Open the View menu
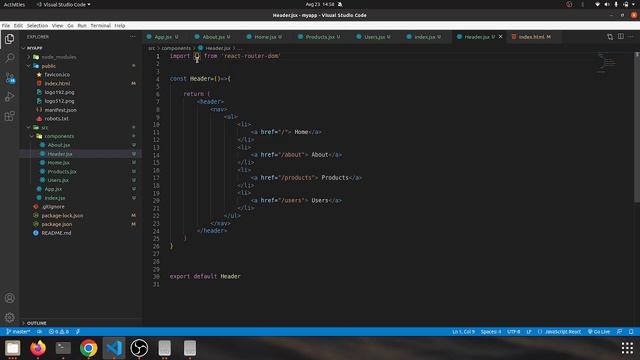The image size is (640, 360). 57,25
